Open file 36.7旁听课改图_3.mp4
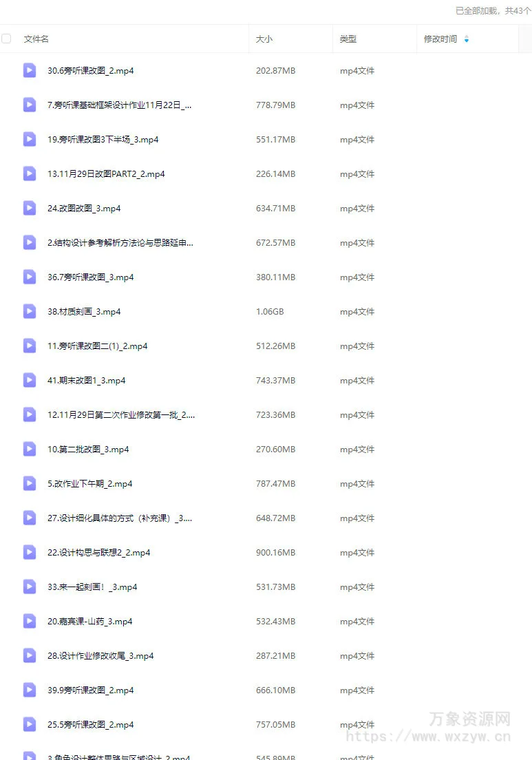This screenshot has height=760, width=532. tap(91, 277)
